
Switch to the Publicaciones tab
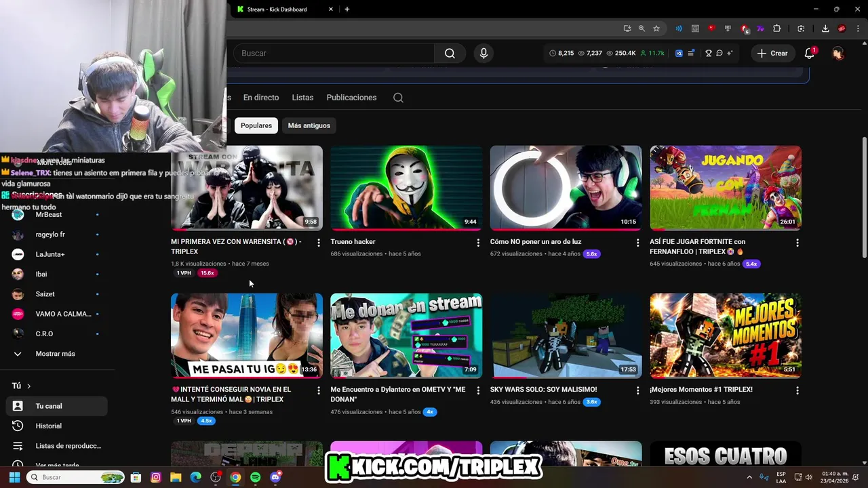pos(351,98)
